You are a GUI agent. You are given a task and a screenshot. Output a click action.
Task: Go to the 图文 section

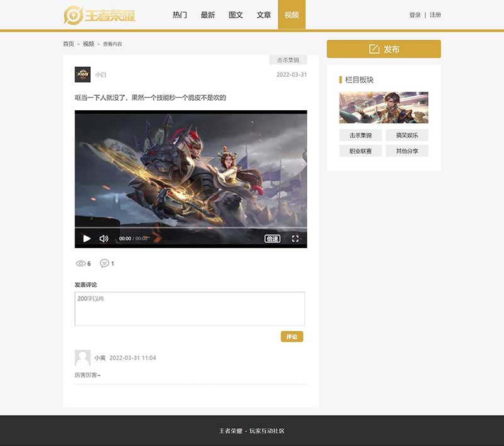(236, 14)
